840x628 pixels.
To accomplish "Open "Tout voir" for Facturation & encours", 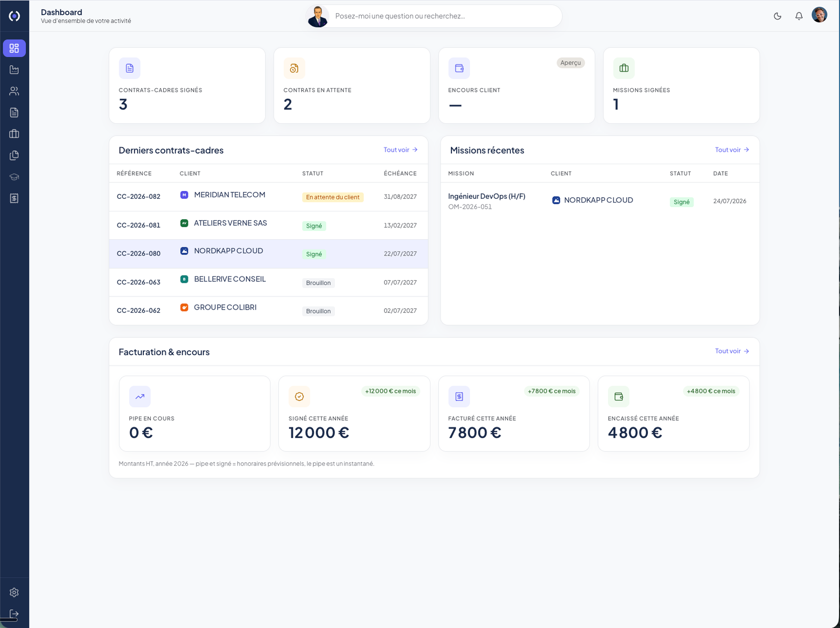I will click(x=732, y=352).
